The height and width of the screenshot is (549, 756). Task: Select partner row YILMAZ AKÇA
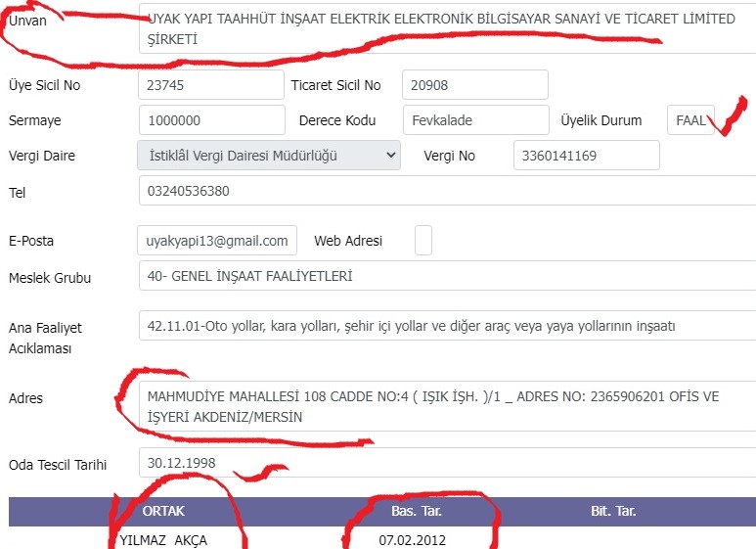[163, 540]
